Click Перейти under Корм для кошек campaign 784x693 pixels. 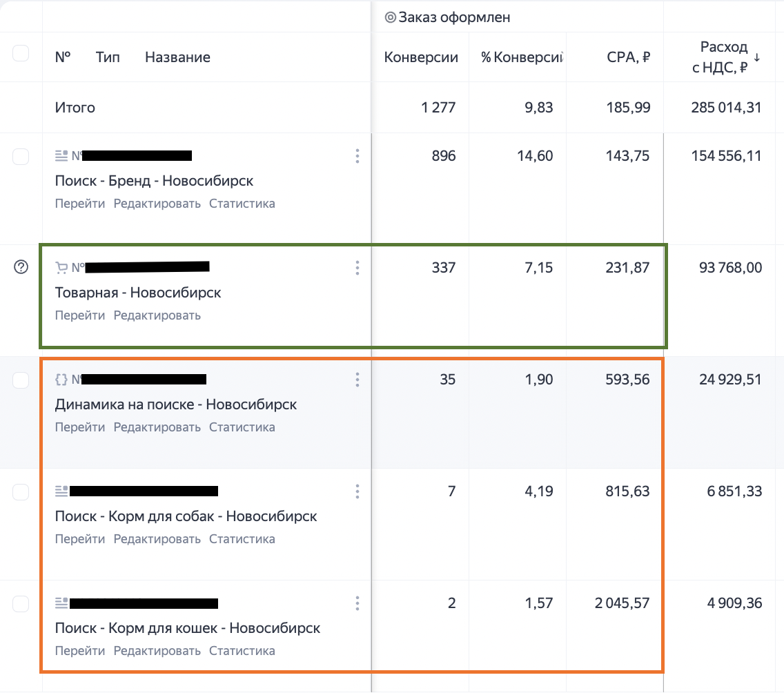(80, 651)
